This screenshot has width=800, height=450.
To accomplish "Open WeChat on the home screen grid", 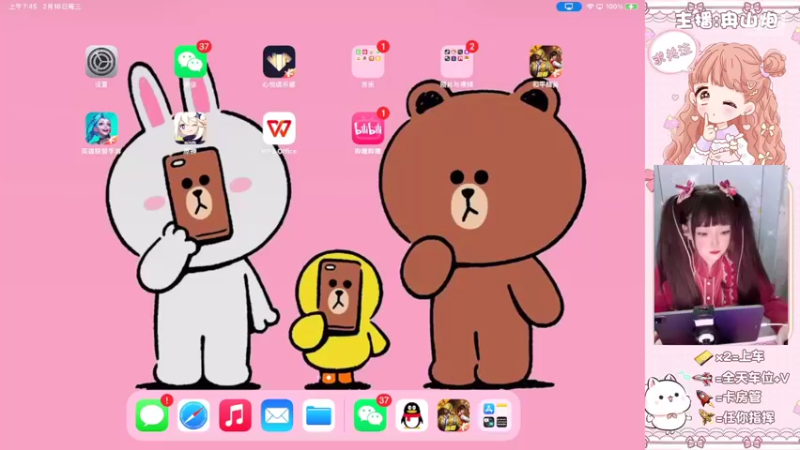I will [190, 62].
